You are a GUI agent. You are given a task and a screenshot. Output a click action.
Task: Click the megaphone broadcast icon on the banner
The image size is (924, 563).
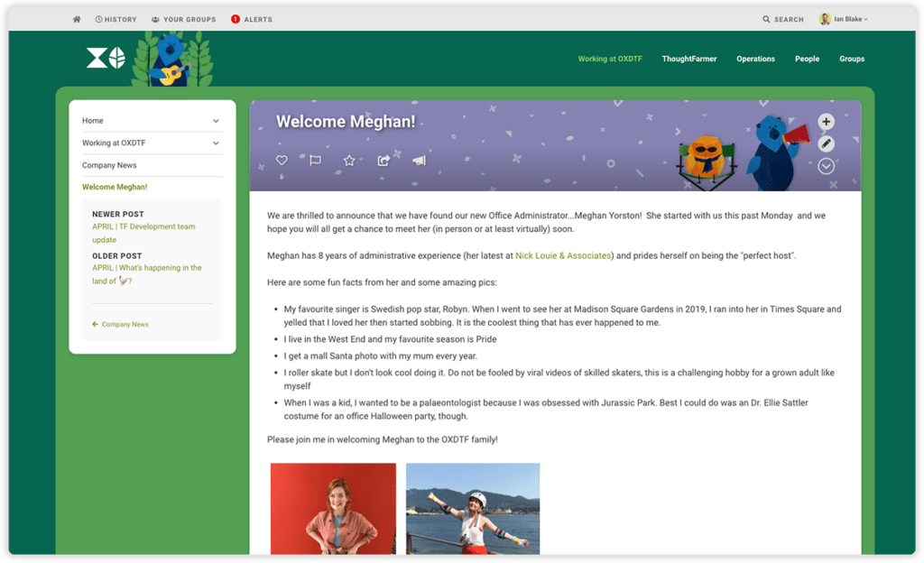[x=418, y=160]
